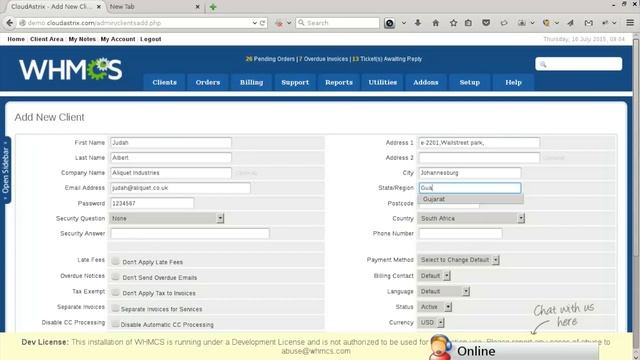This screenshot has width=640, height=360.
Task: Open the downloads arrow icon
Action: 418,23
